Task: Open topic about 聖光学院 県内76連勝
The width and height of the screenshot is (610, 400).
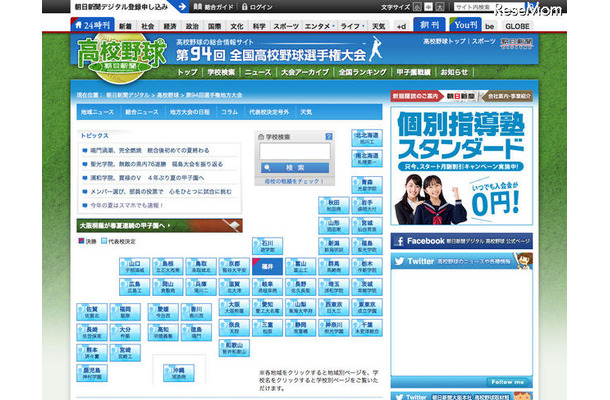Action: click(156, 164)
